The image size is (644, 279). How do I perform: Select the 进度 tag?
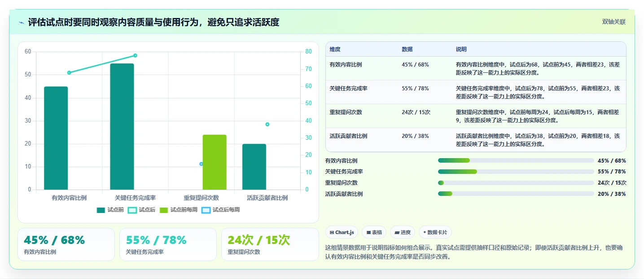(x=403, y=232)
